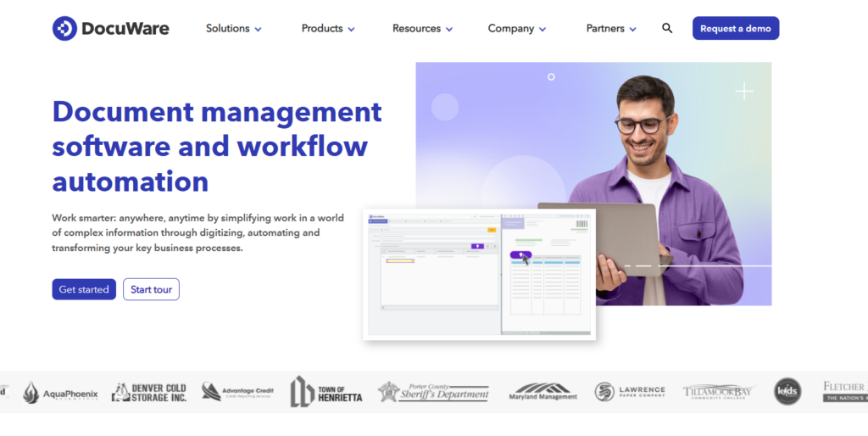Click the DocuWare logo icon

(64, 28)
